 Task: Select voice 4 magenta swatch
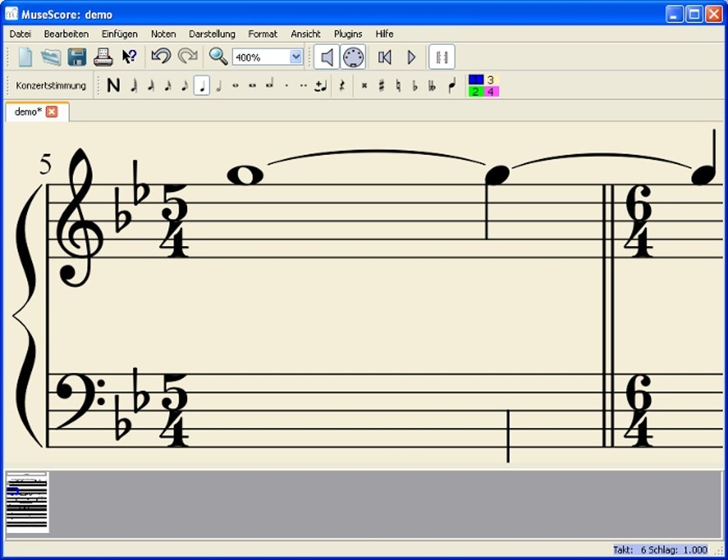click(491, 91)
